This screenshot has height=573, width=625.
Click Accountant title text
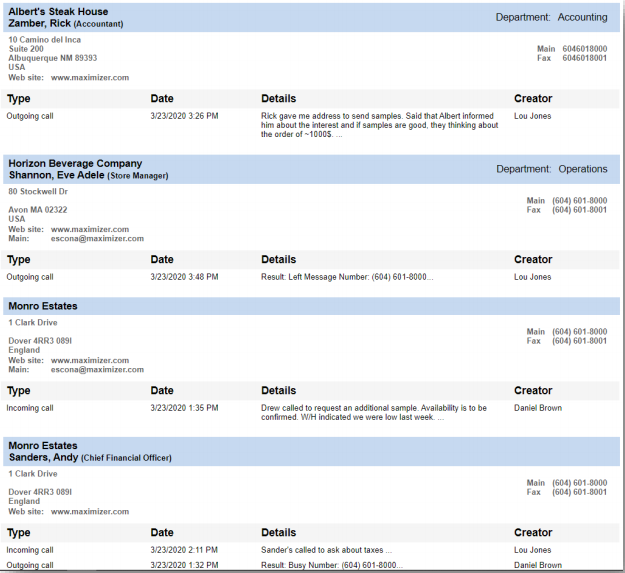(x=98, y=24)
